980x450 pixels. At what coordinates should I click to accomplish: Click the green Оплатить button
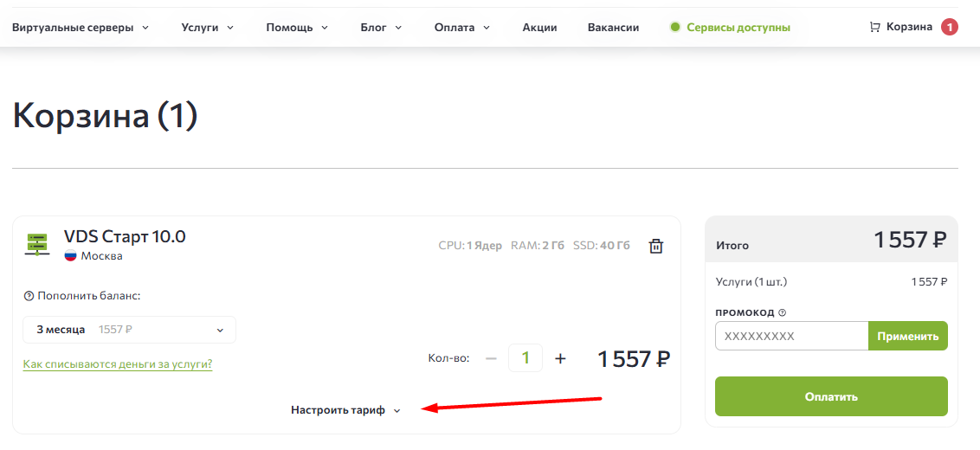click(x=831, y=396)
